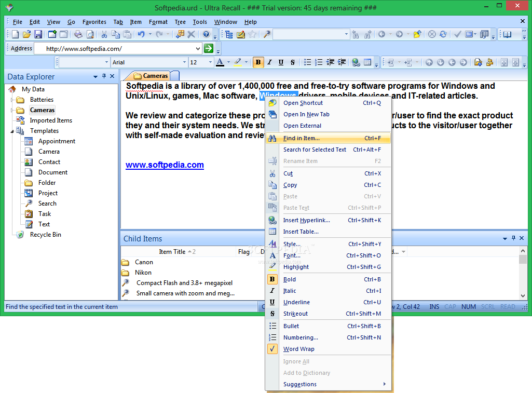Click the Move Item Up arrow icon

pos(429,62)
